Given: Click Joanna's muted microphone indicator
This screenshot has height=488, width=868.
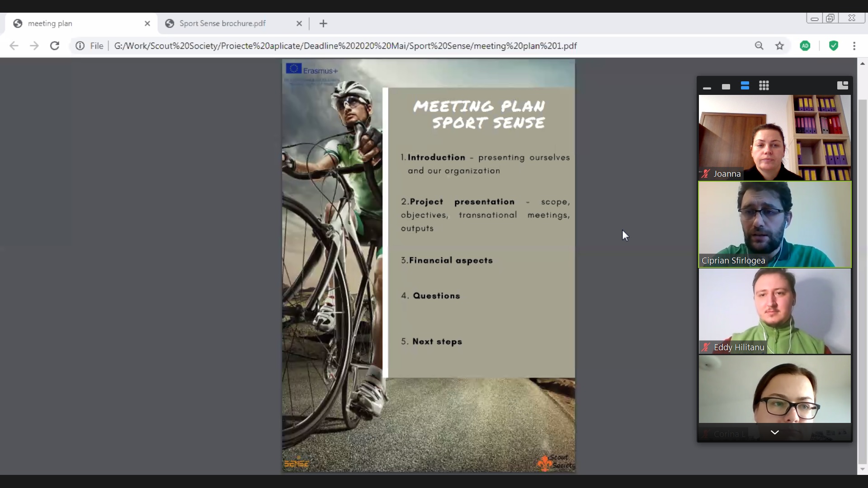Looking at the screenshot, I should [706, 174].
